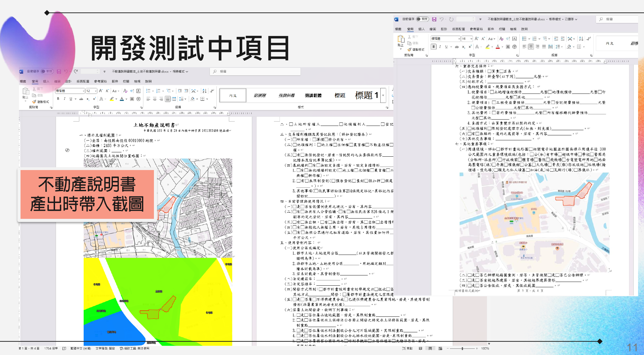This screenshot has width=644, height=355.
Task: Check the 買賣 checkbox in the right document
Action: pos(489,71)
